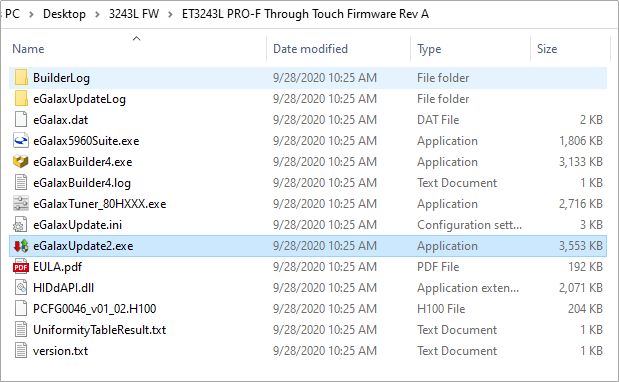
Task: Select the BuilderLog folder name
Action: (x=61, y=78)
